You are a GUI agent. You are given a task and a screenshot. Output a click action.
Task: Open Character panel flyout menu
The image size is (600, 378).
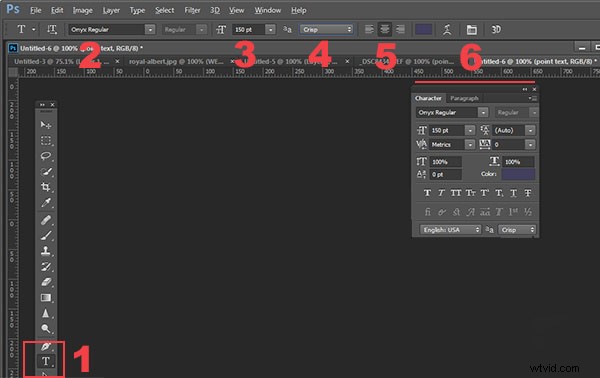(x=533, y=98)
